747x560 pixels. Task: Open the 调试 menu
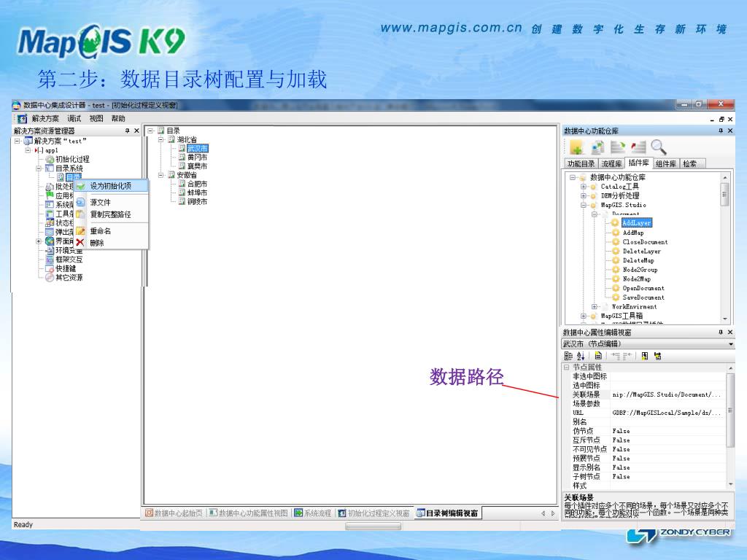point(74,118)
